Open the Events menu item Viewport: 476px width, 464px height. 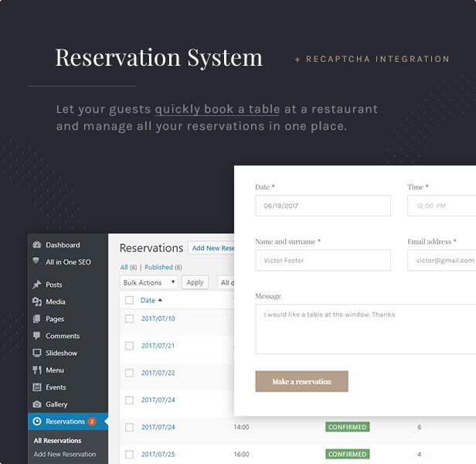pyautogui.click(x=56, y=387)
